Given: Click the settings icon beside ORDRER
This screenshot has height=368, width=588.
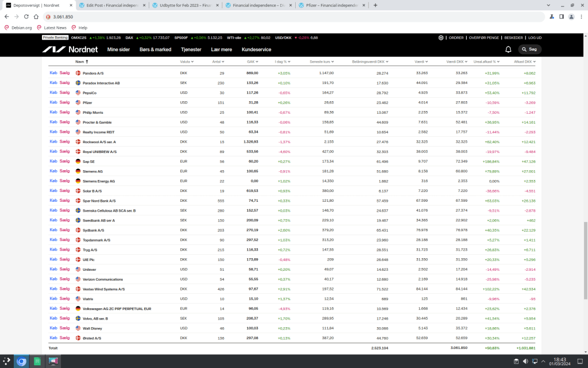Looking at the screenshot, I should [441, 37].
